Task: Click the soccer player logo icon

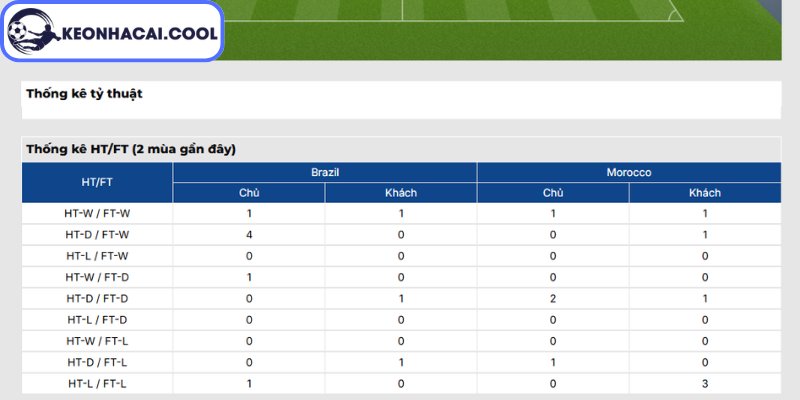Action: coord(34,32)
